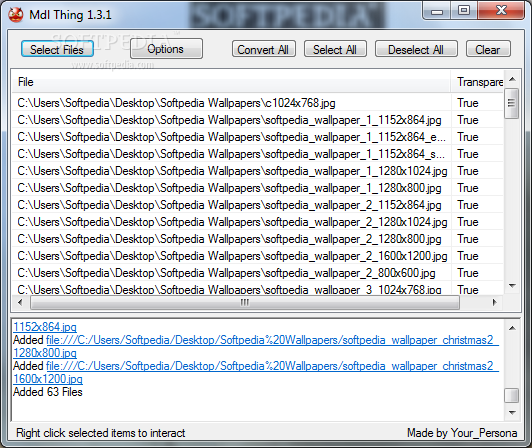Click the Mdl Thing app icon in title bar

pos(16,15)
